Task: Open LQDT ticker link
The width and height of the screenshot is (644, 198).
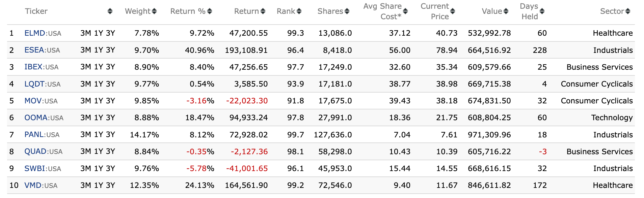Action: pos(34,84)
